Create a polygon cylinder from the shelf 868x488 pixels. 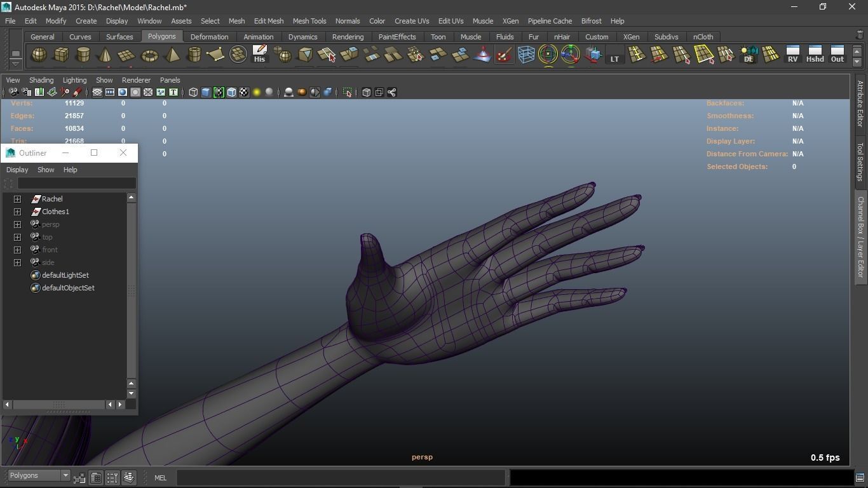pyautogui.click(x=83, y=55)
